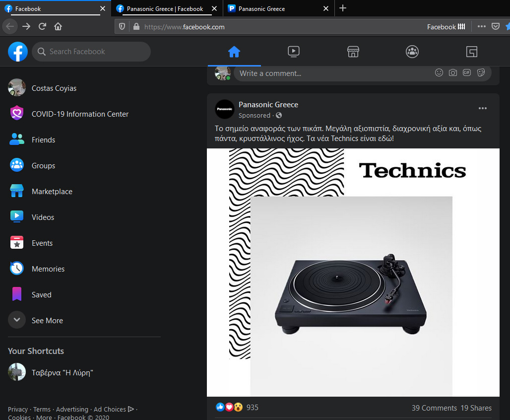Go to the browser home page
Screen dimensions: 510x420
click(58, 26)
